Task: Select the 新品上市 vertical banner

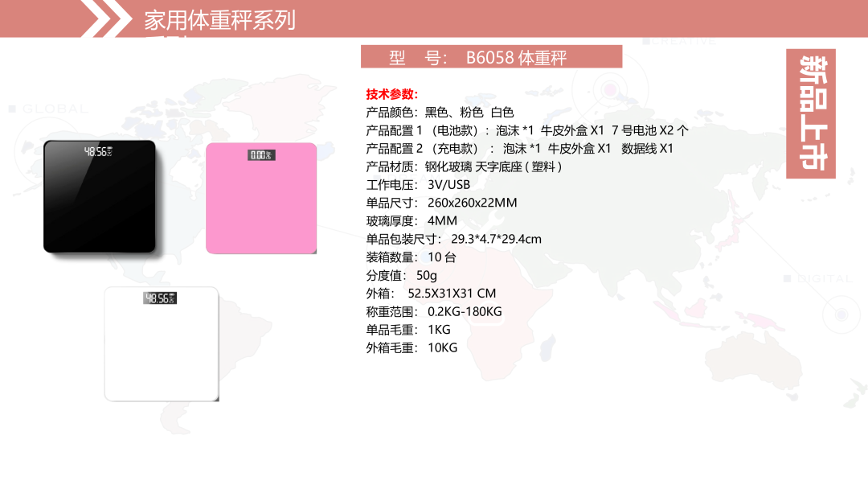Action: point(811,113)
